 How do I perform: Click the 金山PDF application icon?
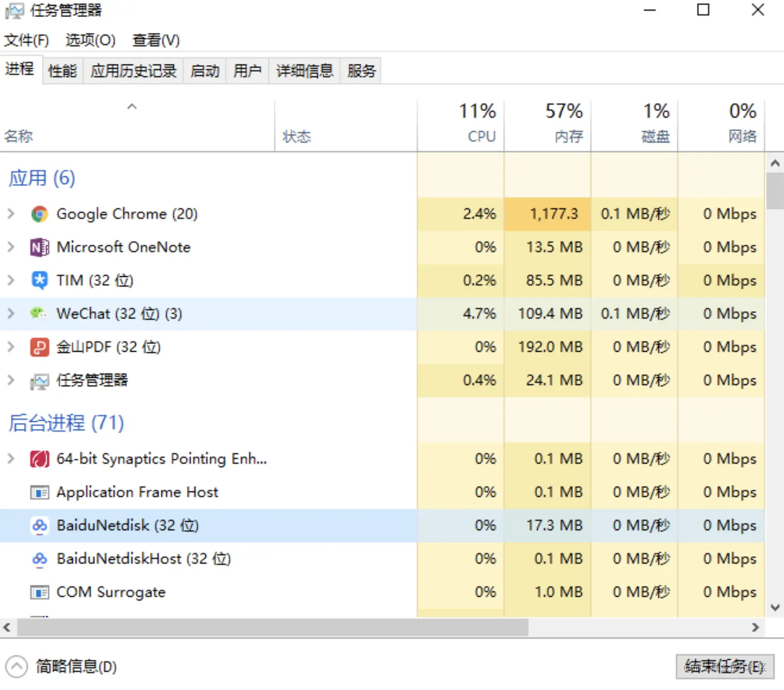(x=39, y=347)
